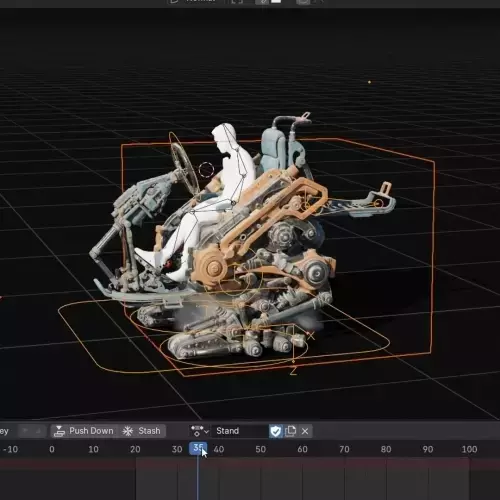Viewport: 500px width, 500px height.
Task: Click frame 50 on the timeline ruler
Action: point(260,449)
